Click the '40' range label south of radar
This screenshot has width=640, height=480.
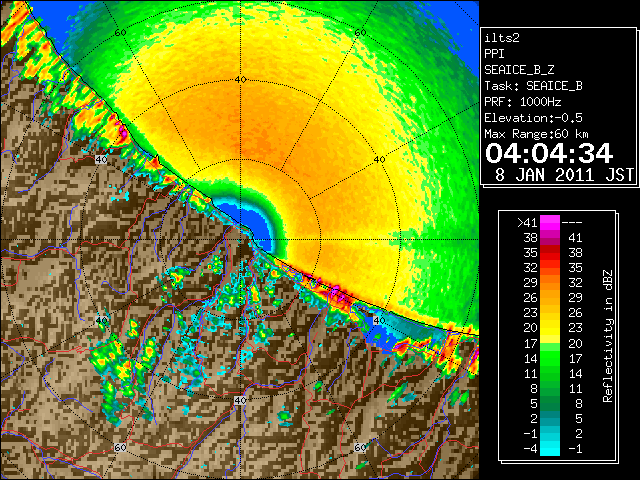[x=240, y=401]
